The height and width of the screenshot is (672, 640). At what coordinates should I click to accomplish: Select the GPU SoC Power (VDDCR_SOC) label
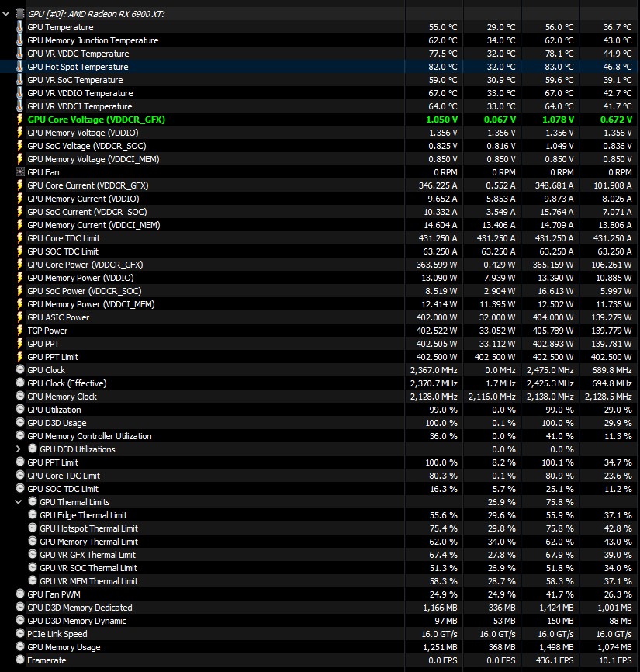click(85, 291)
